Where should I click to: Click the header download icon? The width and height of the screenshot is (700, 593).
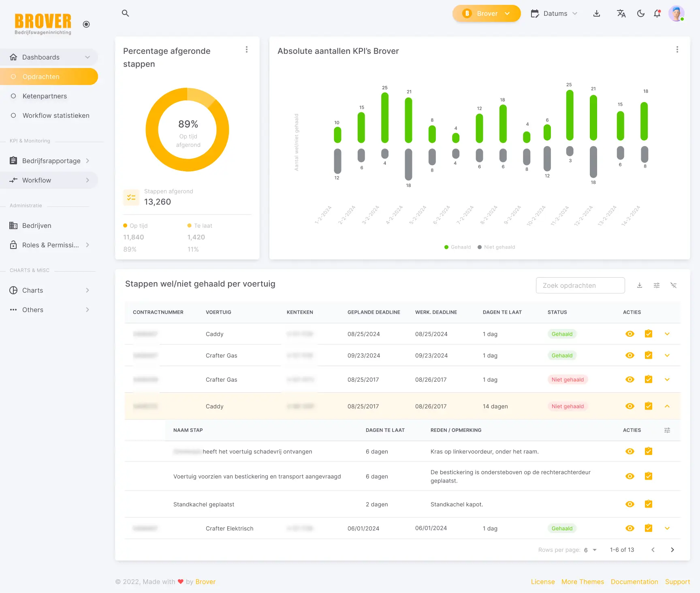click(x=597, y=13)
